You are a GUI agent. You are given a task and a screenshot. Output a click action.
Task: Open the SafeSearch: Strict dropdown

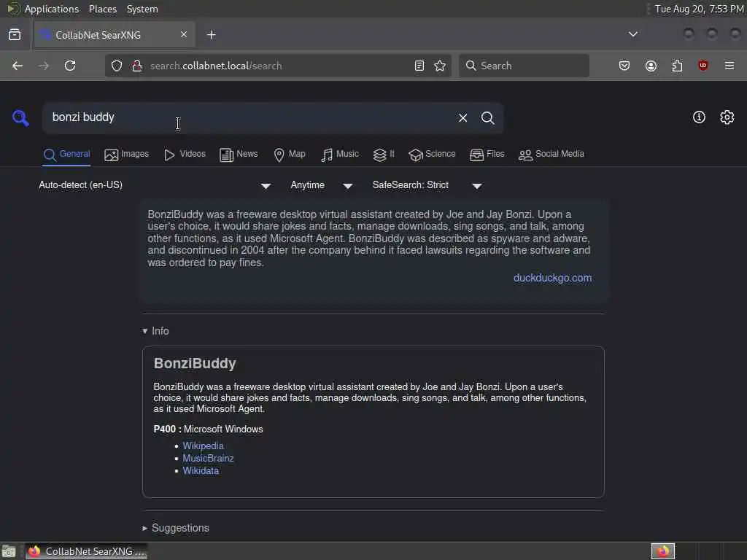[427, 185]
